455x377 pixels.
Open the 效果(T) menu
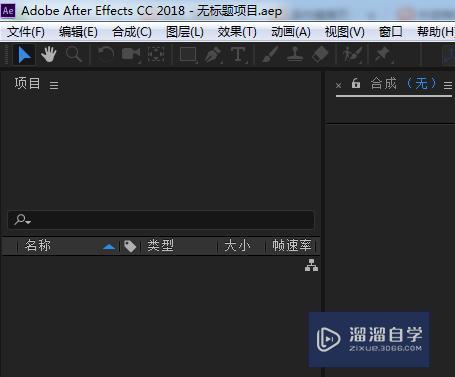point(237,32)
